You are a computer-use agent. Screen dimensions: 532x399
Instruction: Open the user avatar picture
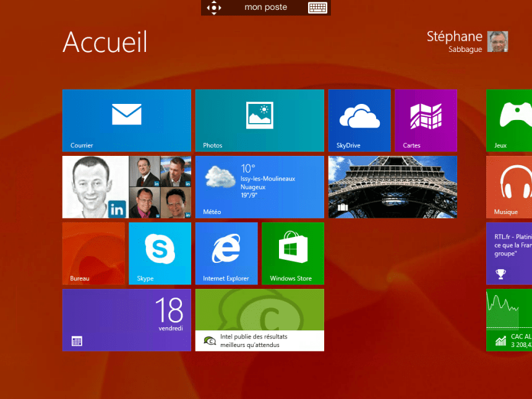[x=497, y=41]
